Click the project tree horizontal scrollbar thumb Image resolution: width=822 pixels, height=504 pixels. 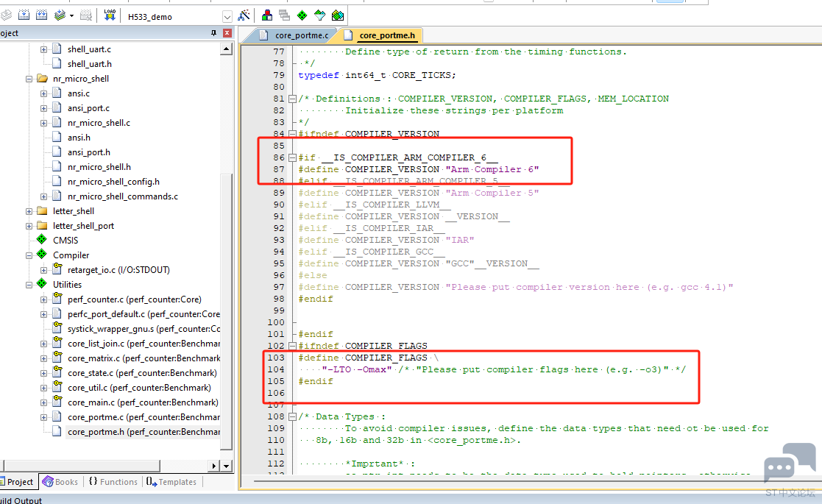click(x=82, y=466)
